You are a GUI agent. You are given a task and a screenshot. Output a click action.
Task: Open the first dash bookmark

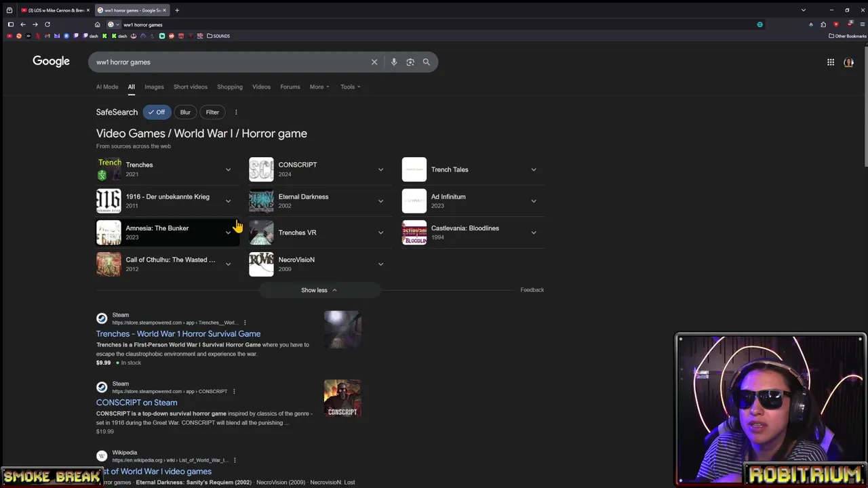pos(91,36)
